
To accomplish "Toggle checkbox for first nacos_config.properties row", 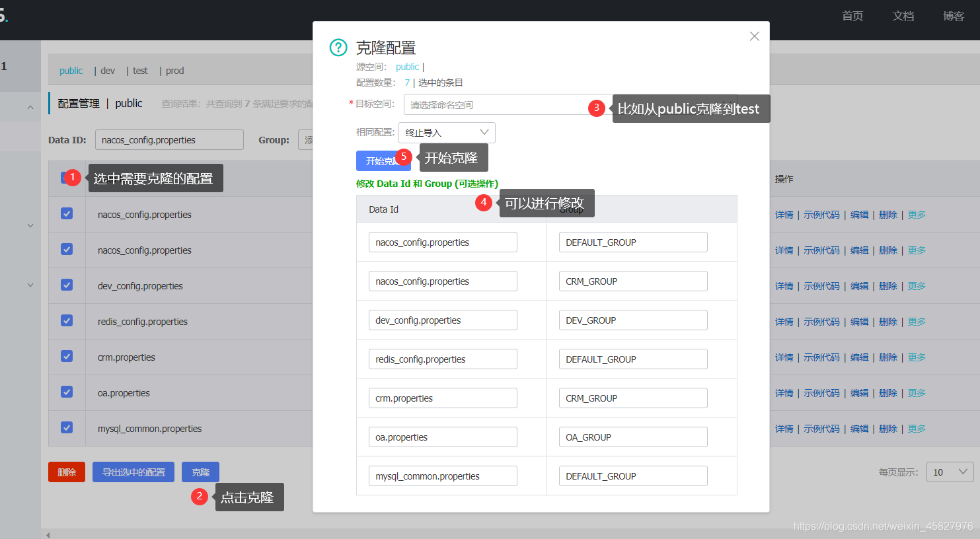I will point(67,213).
